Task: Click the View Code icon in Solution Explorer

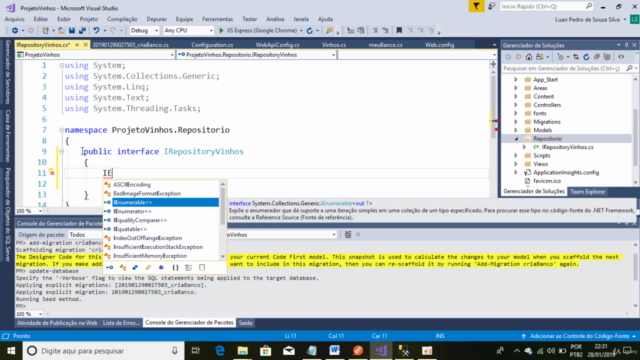Action: tap(621, 57)
